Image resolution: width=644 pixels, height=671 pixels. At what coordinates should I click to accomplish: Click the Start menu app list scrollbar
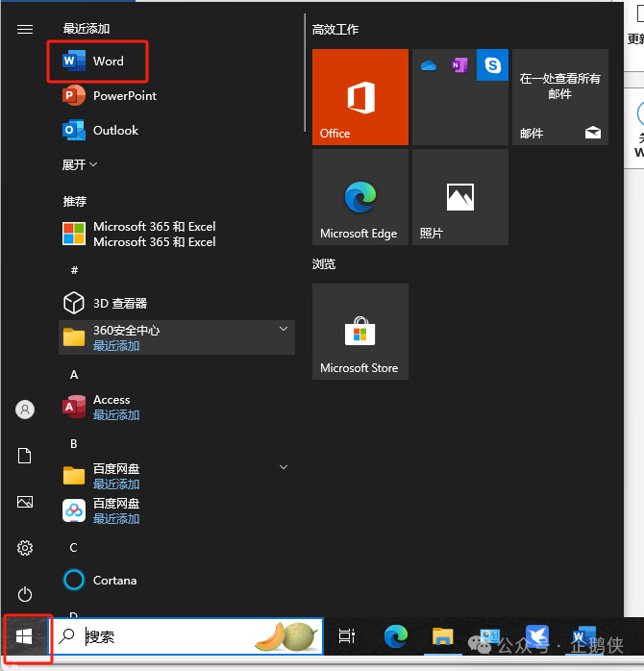pos(305,73)
